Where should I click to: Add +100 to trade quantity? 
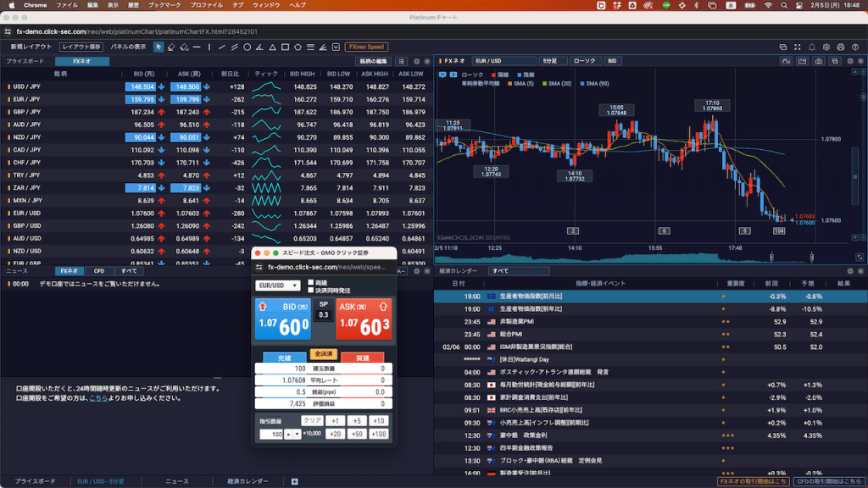pos(379,435)
